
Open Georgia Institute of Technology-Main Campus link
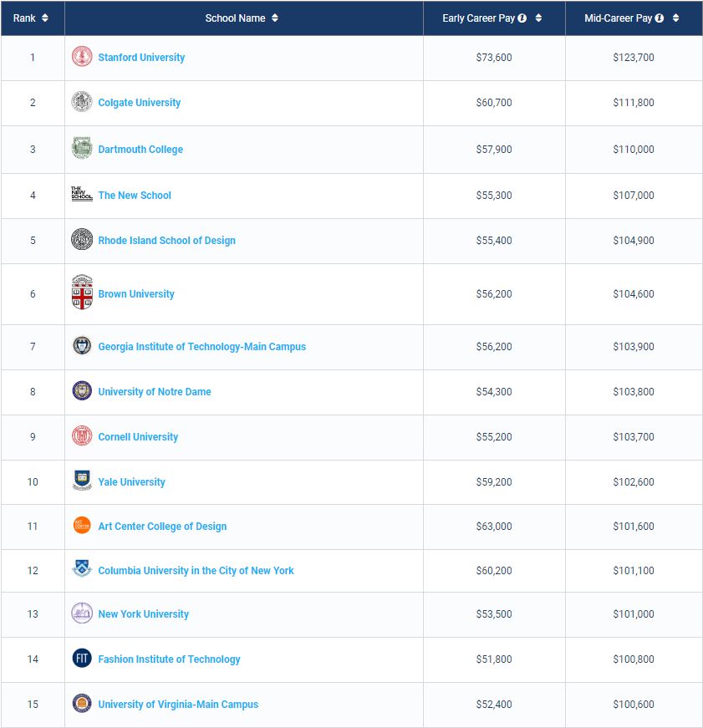202,347
